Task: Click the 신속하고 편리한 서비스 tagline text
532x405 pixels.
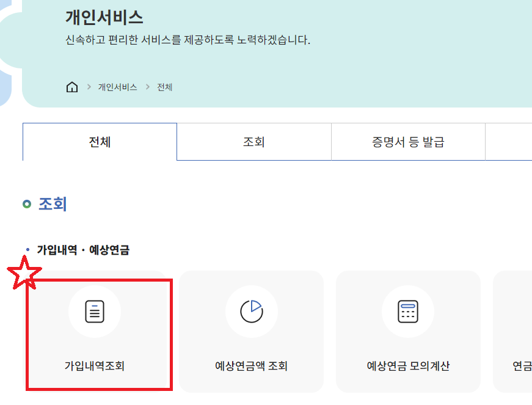Action: point(188,40)
